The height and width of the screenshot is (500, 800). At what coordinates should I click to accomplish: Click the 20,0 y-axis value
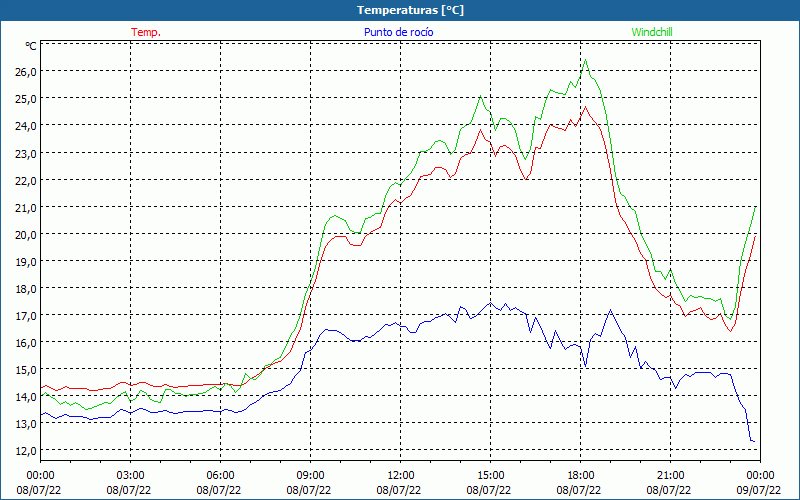[25, 234]
